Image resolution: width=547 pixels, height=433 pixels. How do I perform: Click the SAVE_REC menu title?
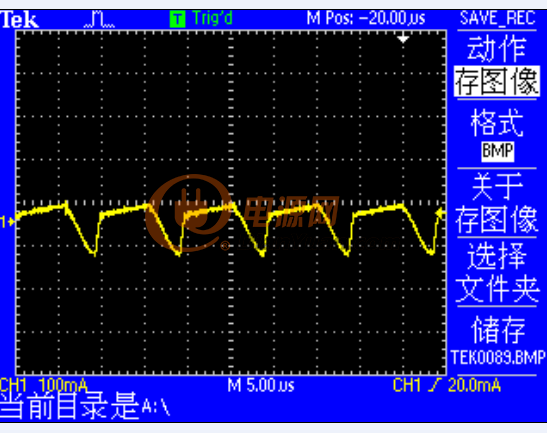(497, 18)
